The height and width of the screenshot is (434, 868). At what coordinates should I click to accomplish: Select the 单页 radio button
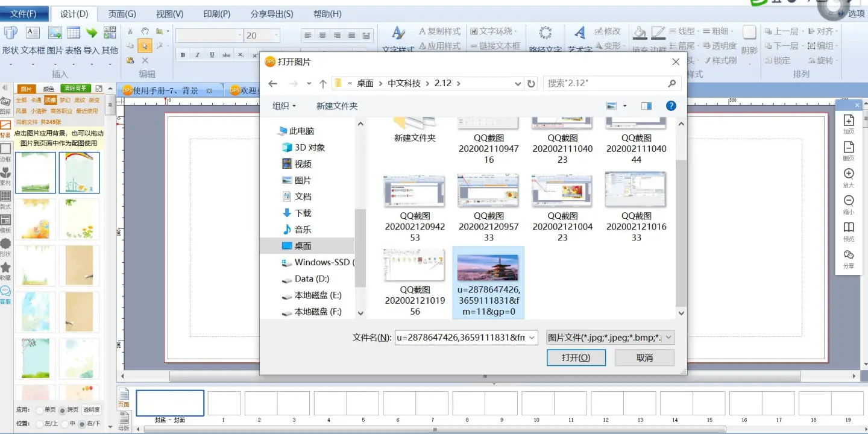39,410
